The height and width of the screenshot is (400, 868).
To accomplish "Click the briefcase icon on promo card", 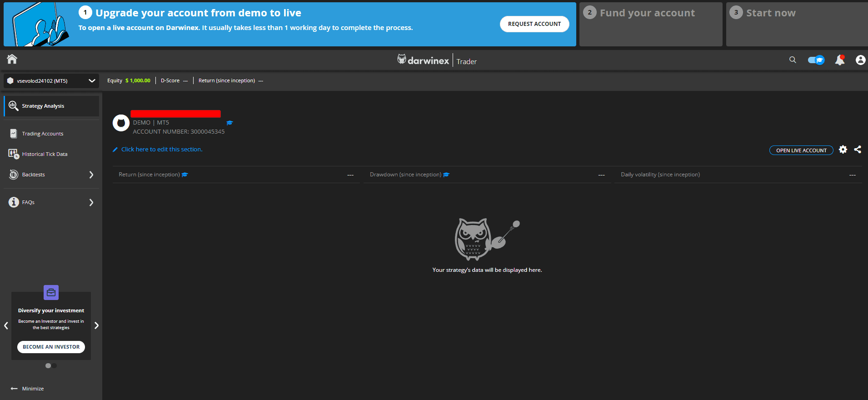I will click(51, 293).
